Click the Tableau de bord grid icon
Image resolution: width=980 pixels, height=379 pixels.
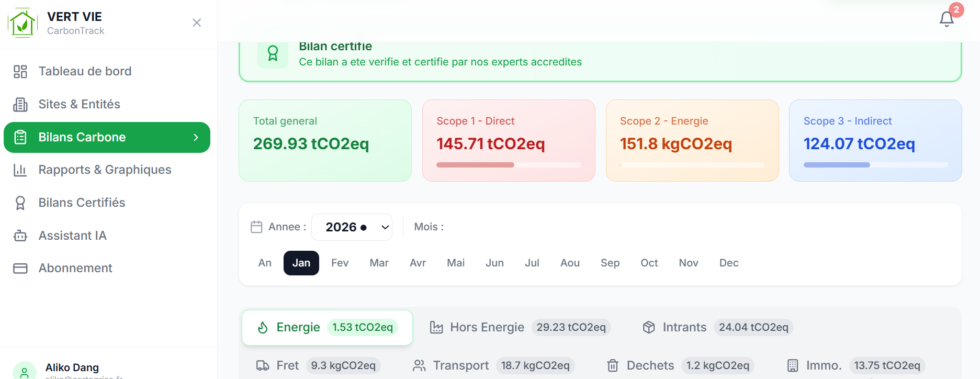point(20,71)
